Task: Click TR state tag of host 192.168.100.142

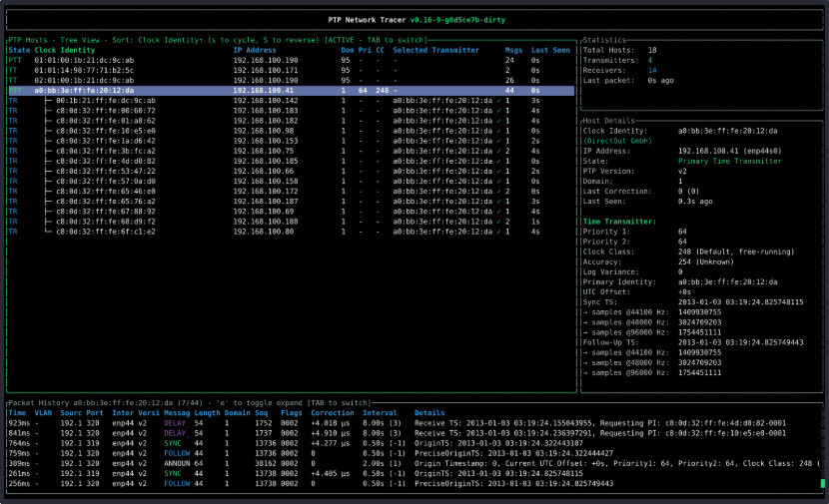Action: (12, 101)
